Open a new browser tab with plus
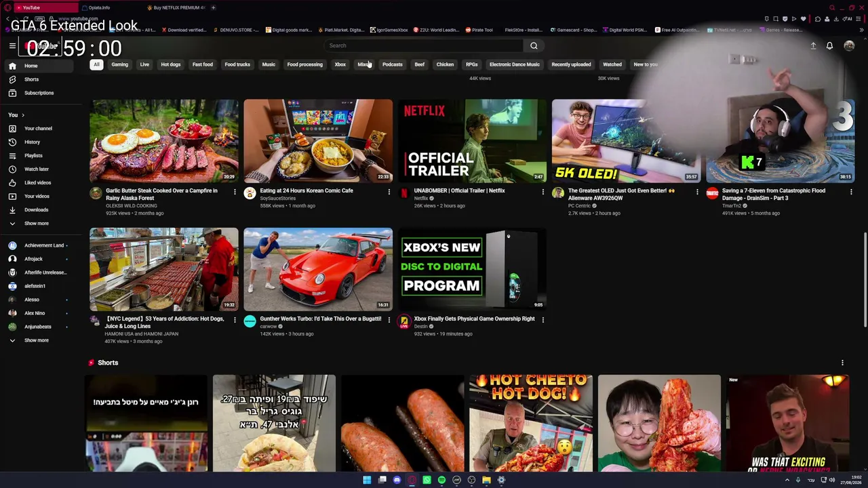868x488 pixels. pyautogui.click(x=213, y=7)
